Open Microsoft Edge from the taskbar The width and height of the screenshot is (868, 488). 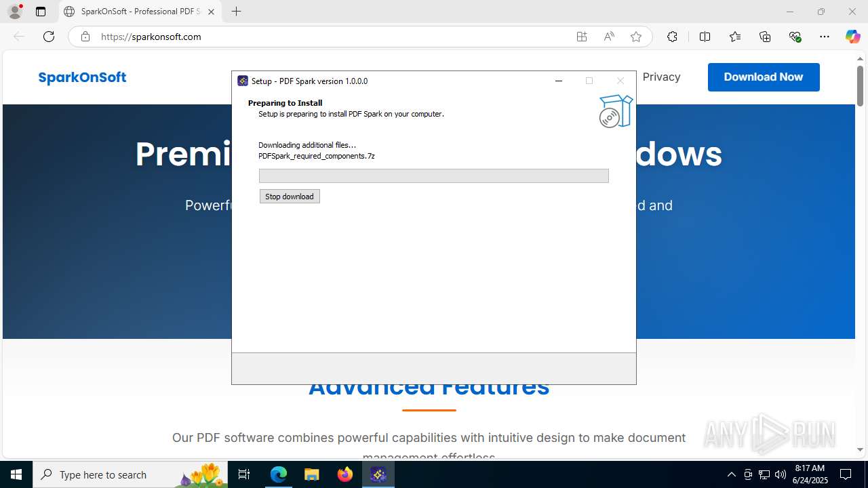(279, 474)
